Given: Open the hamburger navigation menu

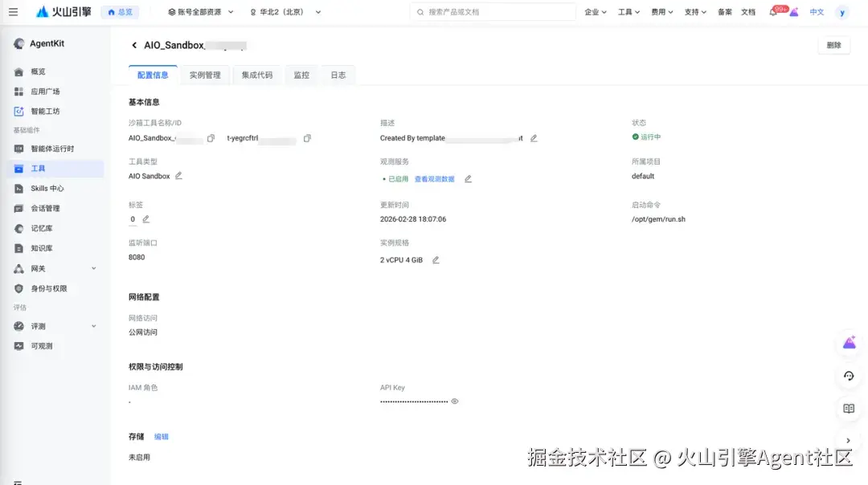Looking at the screenshot, I should (x=14, y=11).
